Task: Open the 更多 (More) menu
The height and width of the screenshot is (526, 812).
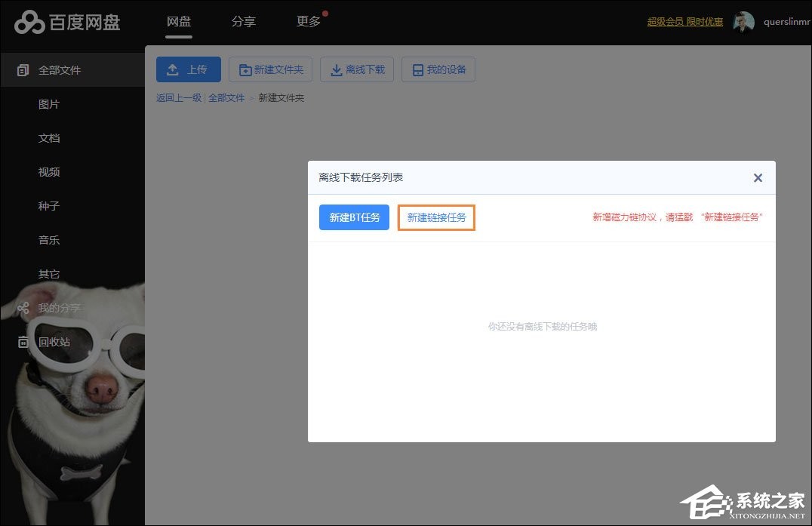Action: [x=307, y=22]
